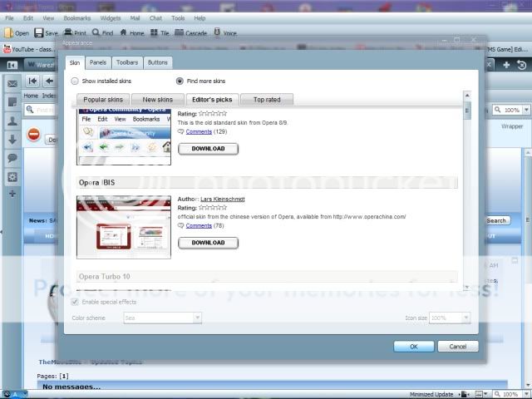Click the Opera Turbo 10 skin title
This screenshot has height=399, width=532.
(x=105, y=277)
